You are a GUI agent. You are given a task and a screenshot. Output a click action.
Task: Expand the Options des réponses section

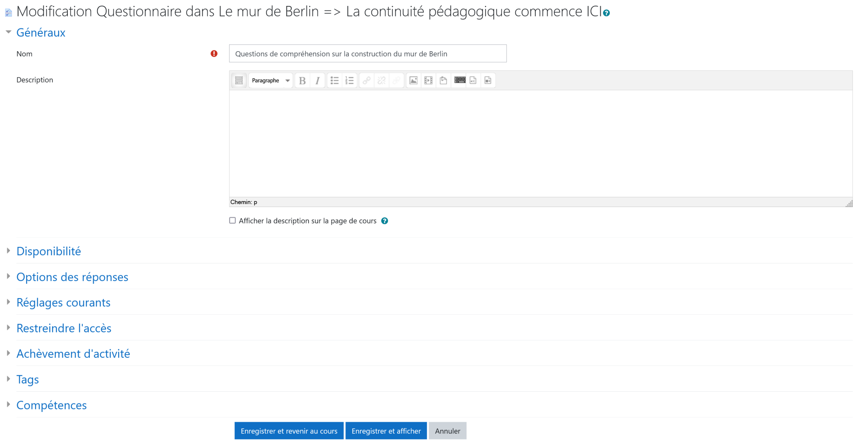pos(72,277)
